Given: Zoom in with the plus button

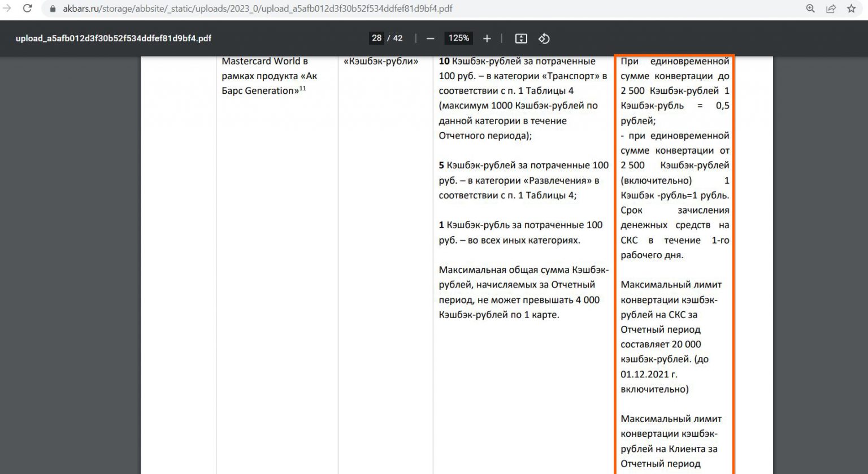Looking at the screenshot, I should 487,38.
